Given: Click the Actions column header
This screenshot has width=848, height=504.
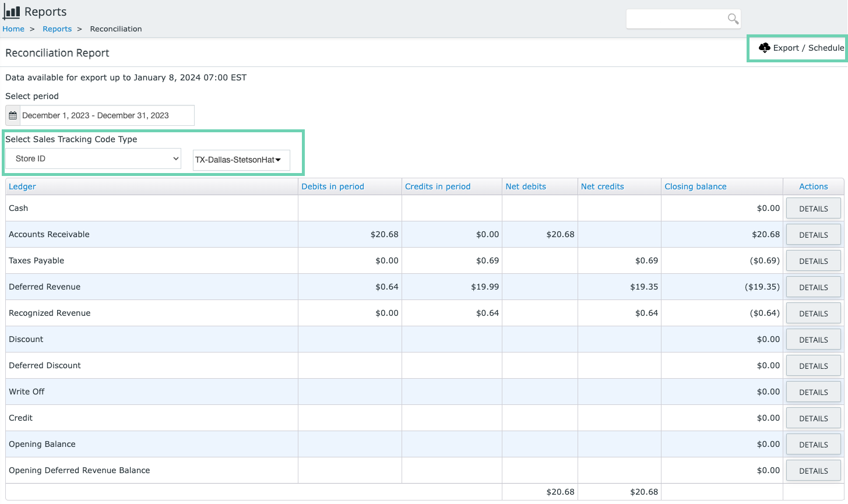Looking at the screenshot, I should point(813,186).
